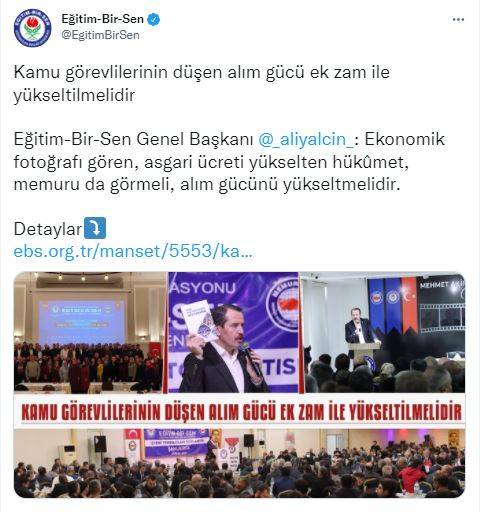Open the Eğitim-Bir-Sen profile avatar
Image resolution: width=489 pixels, height=512 pixels.
32,28
